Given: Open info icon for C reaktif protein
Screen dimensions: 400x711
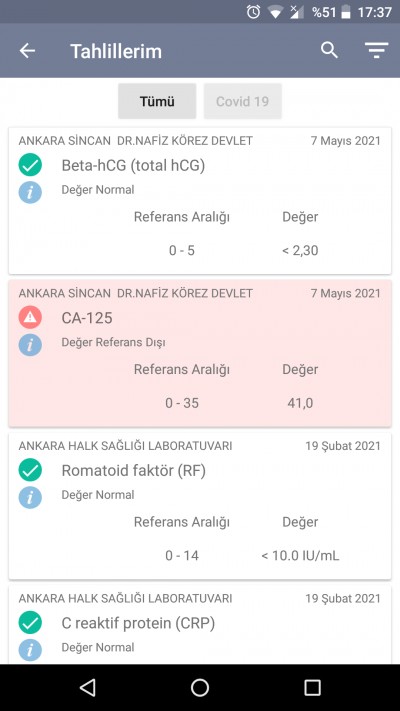Looking at the screenshot, I should click(30, 650).
